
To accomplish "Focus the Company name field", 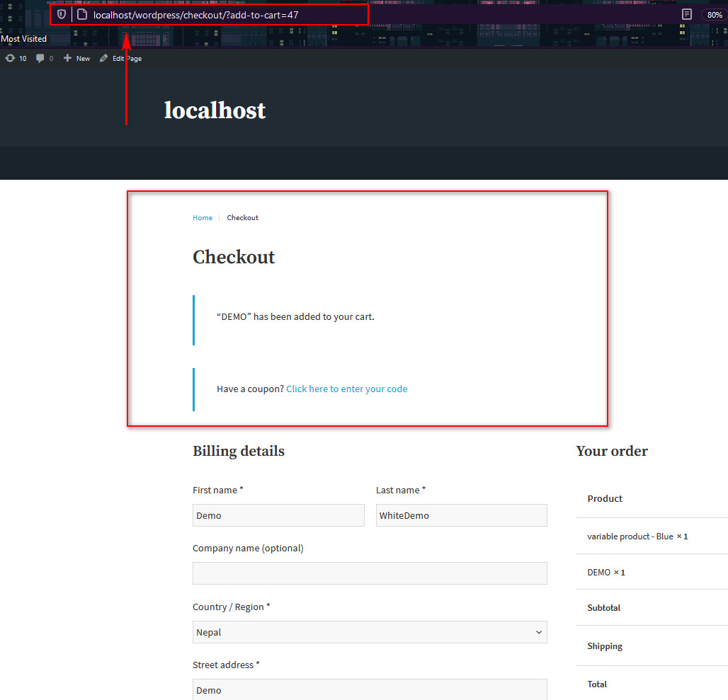I will (x=370, y=573).
